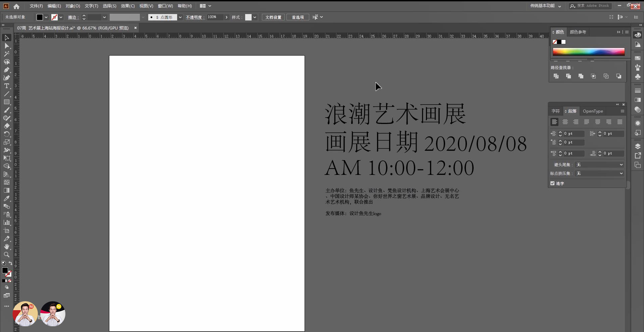
Task: Justify paragraph with last line right
Action: point(609,122)
